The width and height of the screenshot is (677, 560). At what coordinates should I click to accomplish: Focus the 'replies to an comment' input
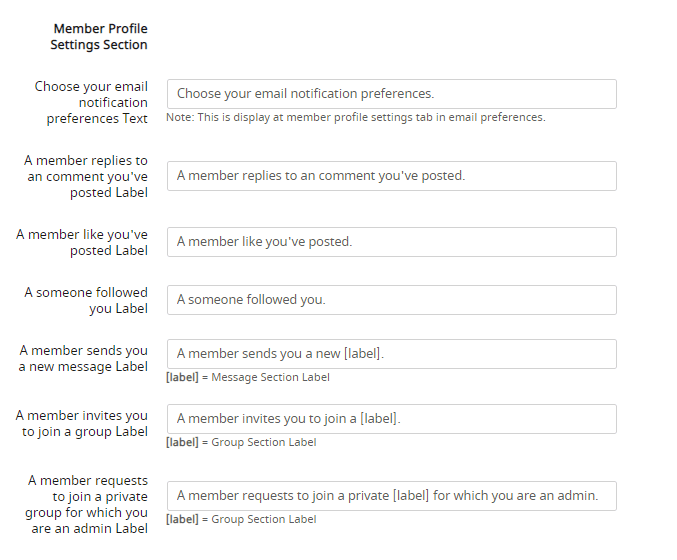(x=392, y=176)
